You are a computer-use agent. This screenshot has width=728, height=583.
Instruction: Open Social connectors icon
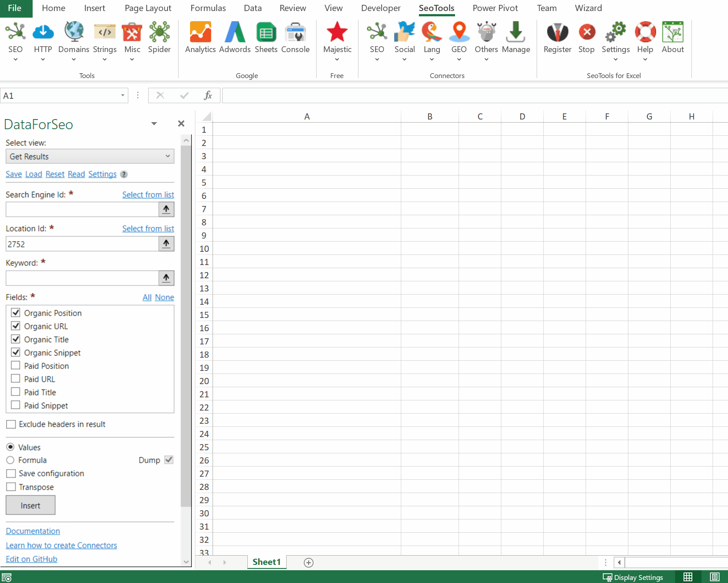[x=404, y=32]
